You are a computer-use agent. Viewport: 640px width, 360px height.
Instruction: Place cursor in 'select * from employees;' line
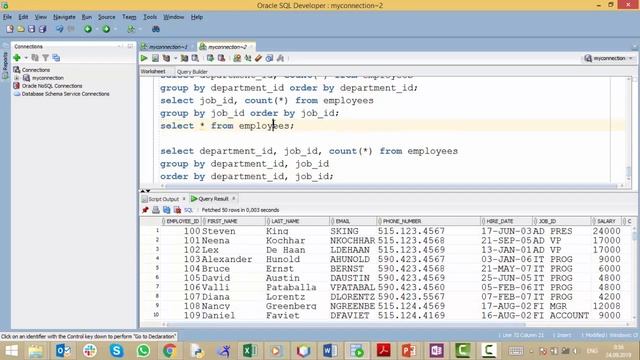[x=227, y=126]
